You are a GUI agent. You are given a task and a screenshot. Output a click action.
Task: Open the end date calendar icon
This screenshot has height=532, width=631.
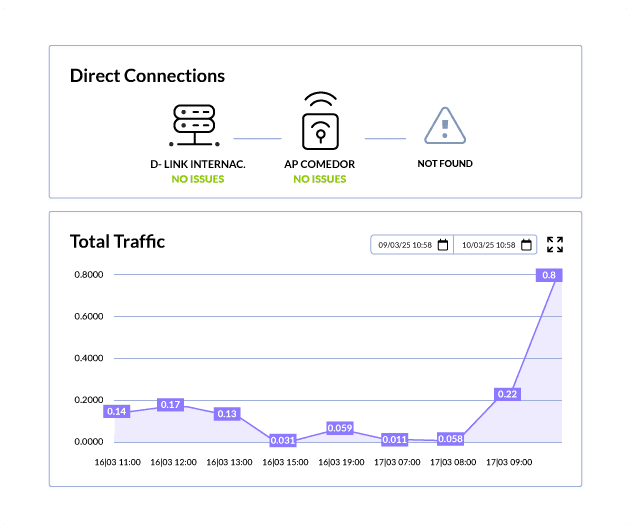tap(526, 245)
